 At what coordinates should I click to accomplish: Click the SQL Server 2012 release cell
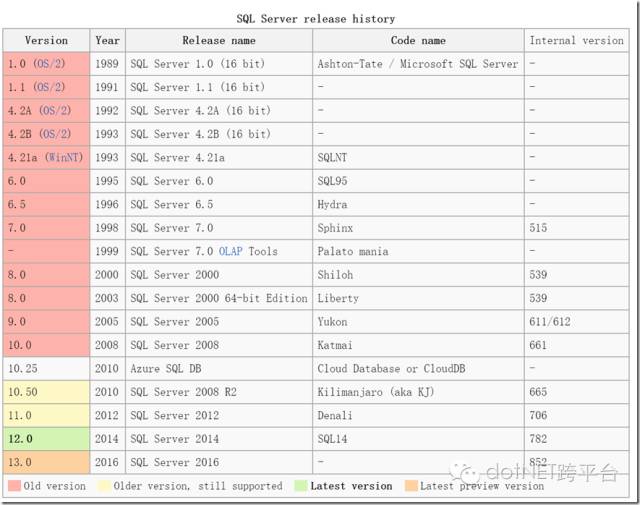[x=219, y=415]
